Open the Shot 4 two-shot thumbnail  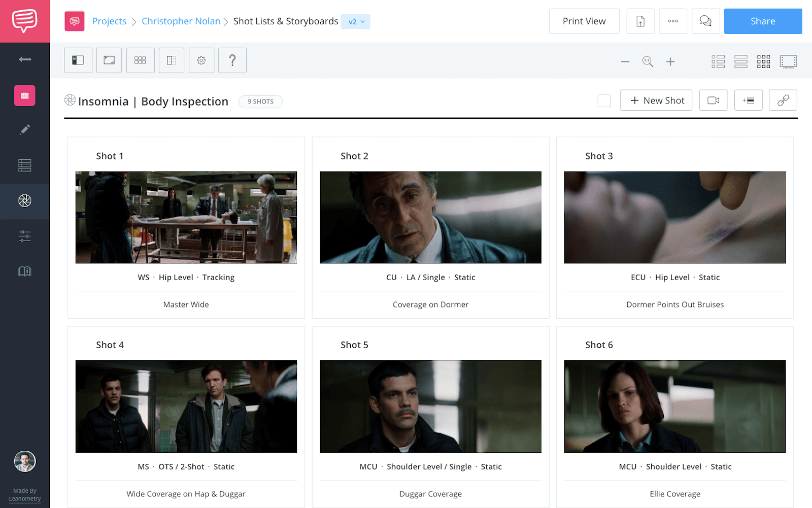click(186, 407)
